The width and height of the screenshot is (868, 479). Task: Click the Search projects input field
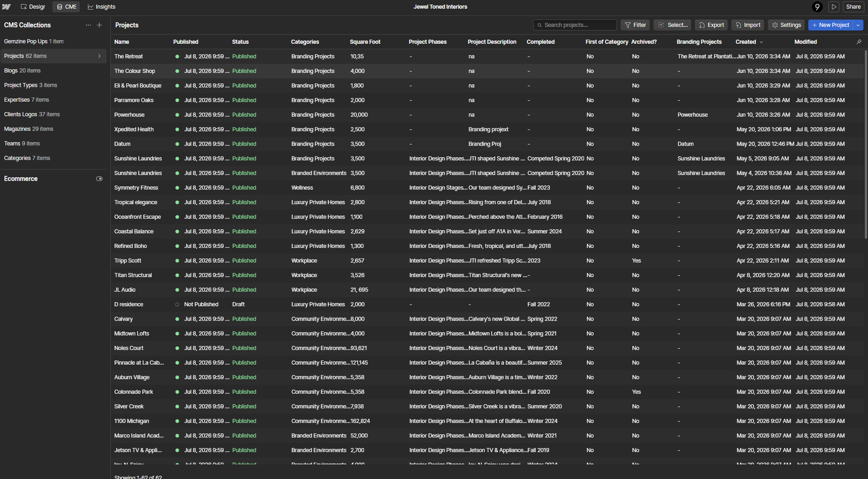tap(575, 25)
